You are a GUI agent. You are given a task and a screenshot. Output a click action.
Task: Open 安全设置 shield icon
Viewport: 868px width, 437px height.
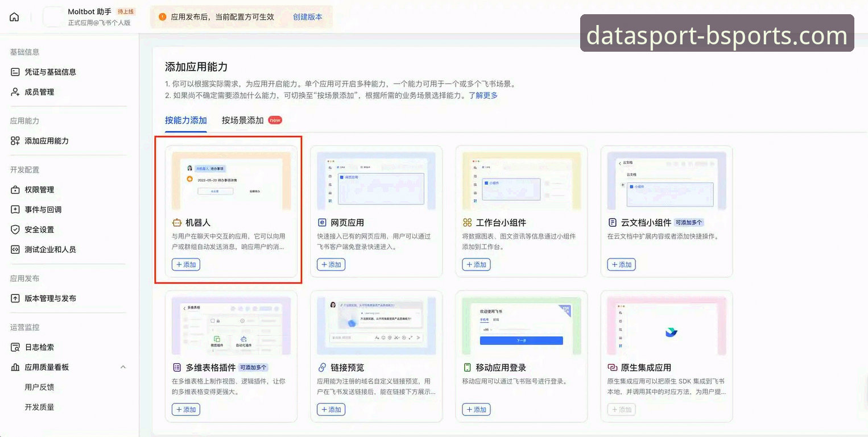coord(15,230)
